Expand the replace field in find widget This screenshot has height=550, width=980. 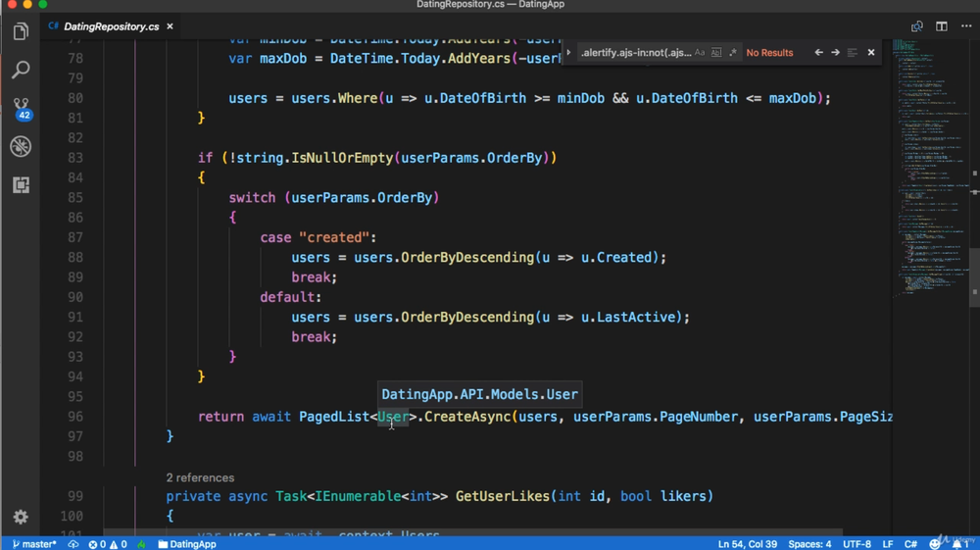568,53
